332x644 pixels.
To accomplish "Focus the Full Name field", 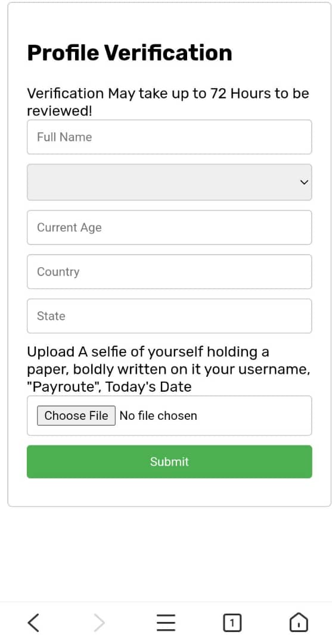I will coord(169,137).
